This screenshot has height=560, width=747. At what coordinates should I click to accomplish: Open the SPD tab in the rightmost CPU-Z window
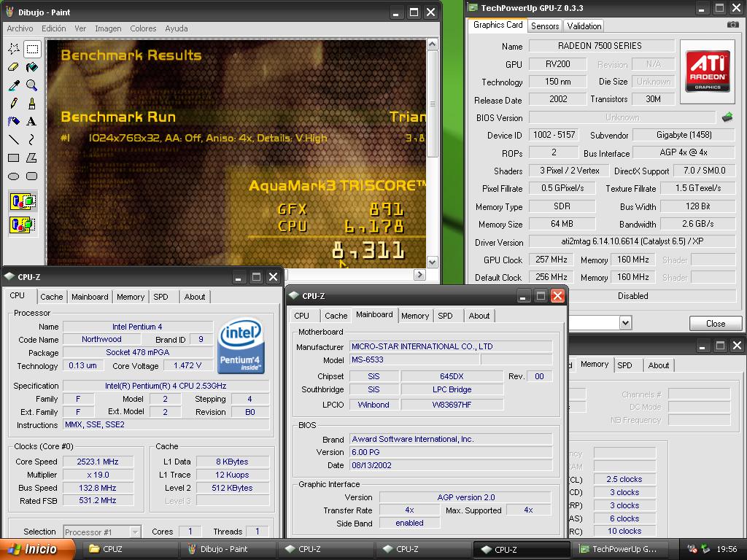point(624,365)
